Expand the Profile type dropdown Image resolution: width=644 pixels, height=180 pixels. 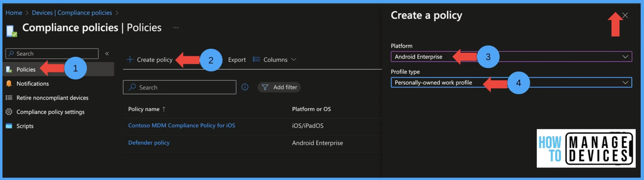(511, 83)
